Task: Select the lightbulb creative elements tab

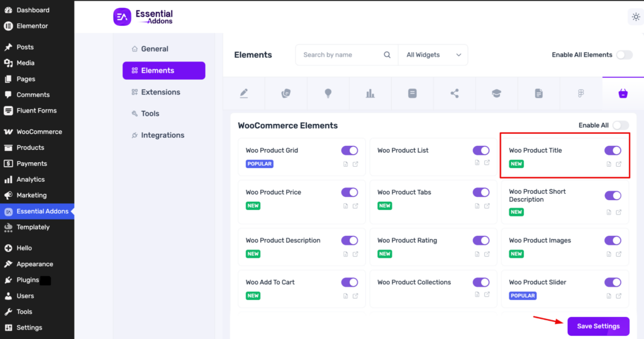Action: (x=328, y=93)
